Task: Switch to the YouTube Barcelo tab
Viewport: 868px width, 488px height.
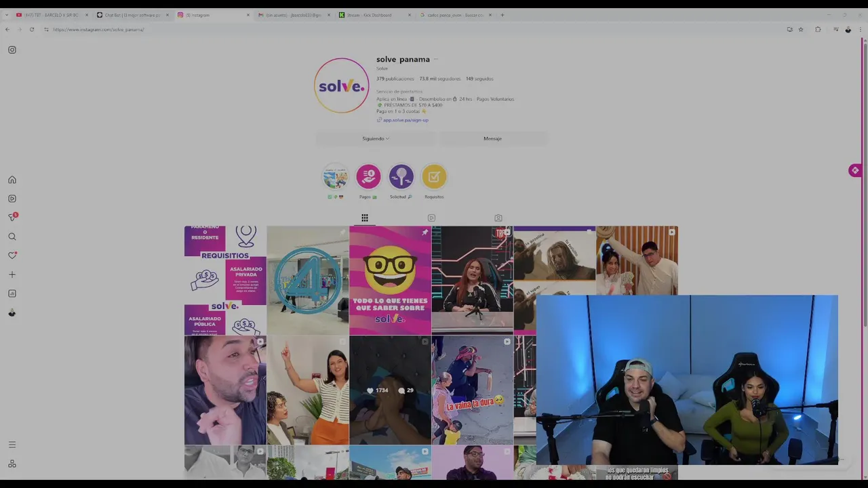Action: tap(51, 15)
